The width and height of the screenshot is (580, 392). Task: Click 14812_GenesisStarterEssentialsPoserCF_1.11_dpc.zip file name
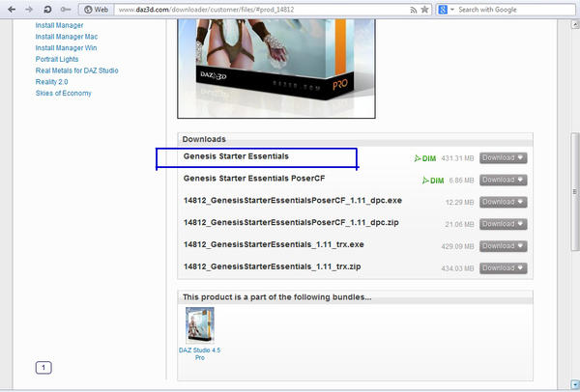click(291, 222)
